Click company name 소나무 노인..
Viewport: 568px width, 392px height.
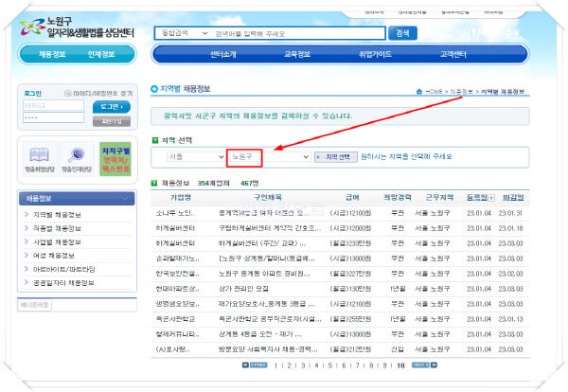(175, 213)
